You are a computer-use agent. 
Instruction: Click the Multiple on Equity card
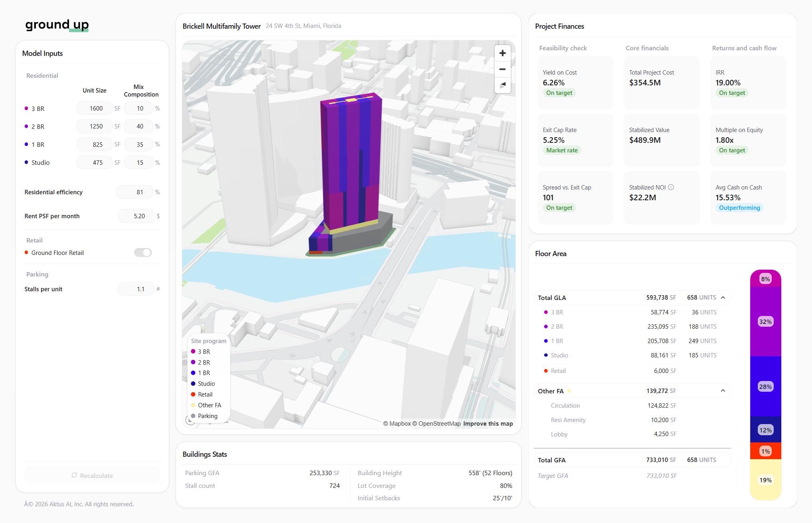click(x=748, y=140)
